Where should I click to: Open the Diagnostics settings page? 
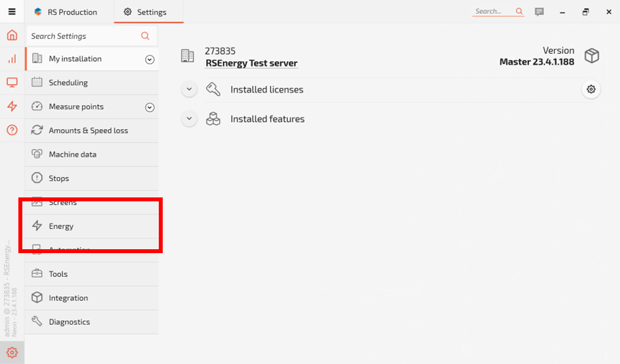point(69,322)
